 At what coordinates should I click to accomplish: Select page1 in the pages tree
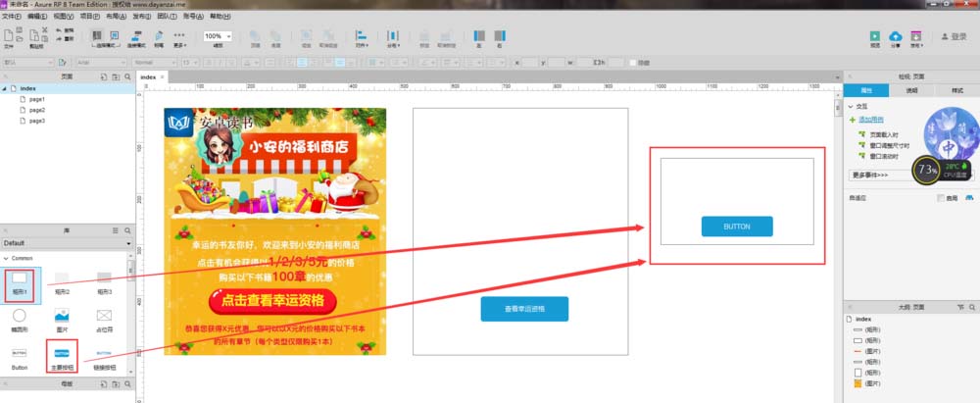tap(37, 99)
